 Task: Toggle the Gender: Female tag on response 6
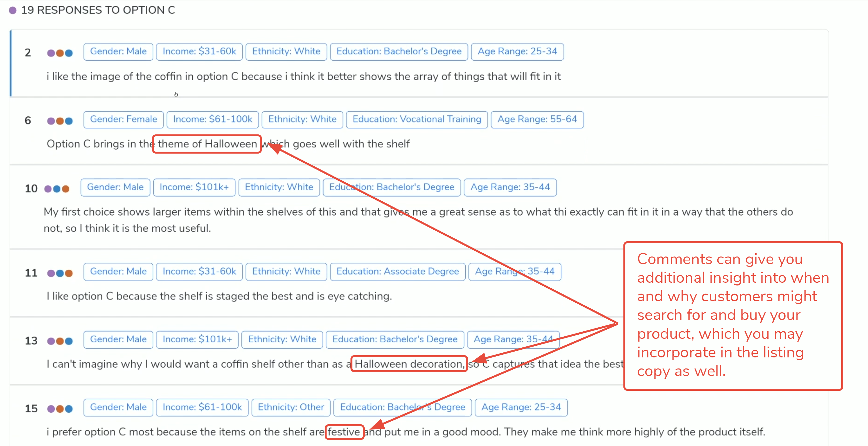click(123, 119)
